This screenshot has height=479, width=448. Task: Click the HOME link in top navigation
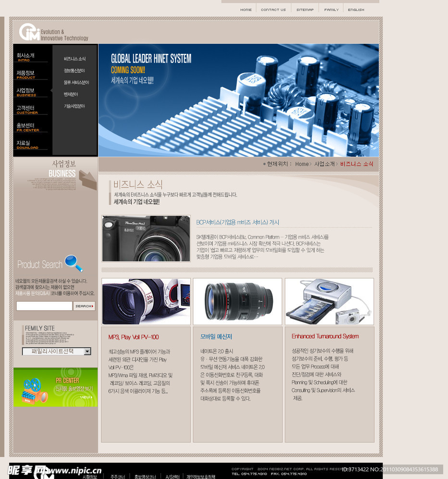(x=246, y=10)
